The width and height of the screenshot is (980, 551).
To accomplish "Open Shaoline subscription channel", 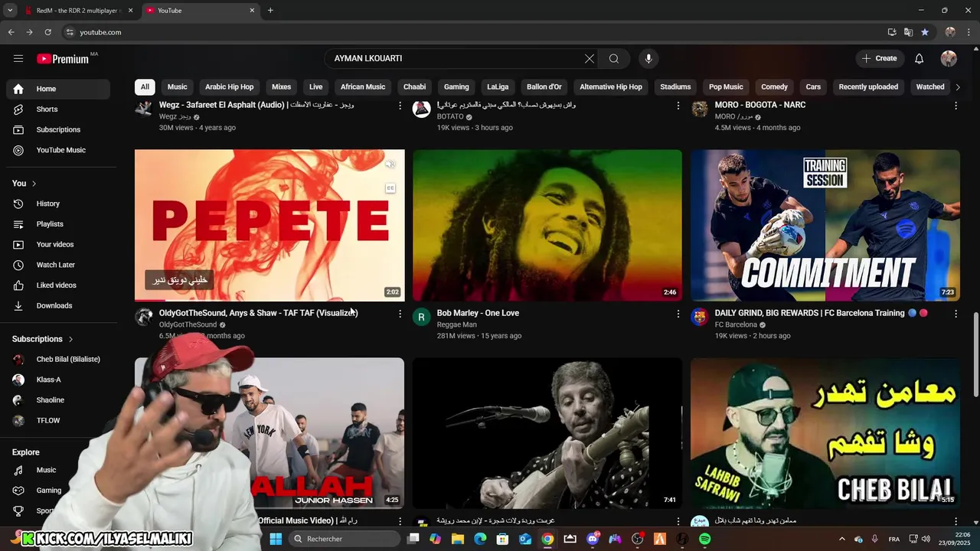I will [58, 400].
